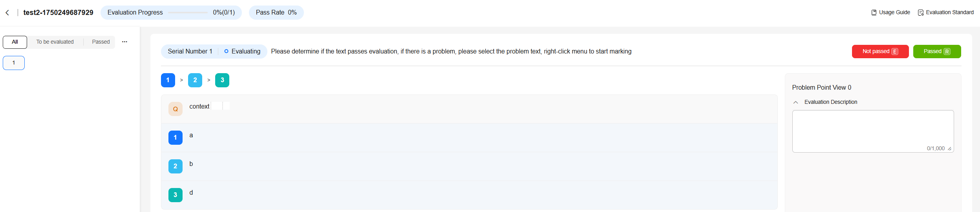Click the Evaluation Progress bar

click(x=188, y=13)
